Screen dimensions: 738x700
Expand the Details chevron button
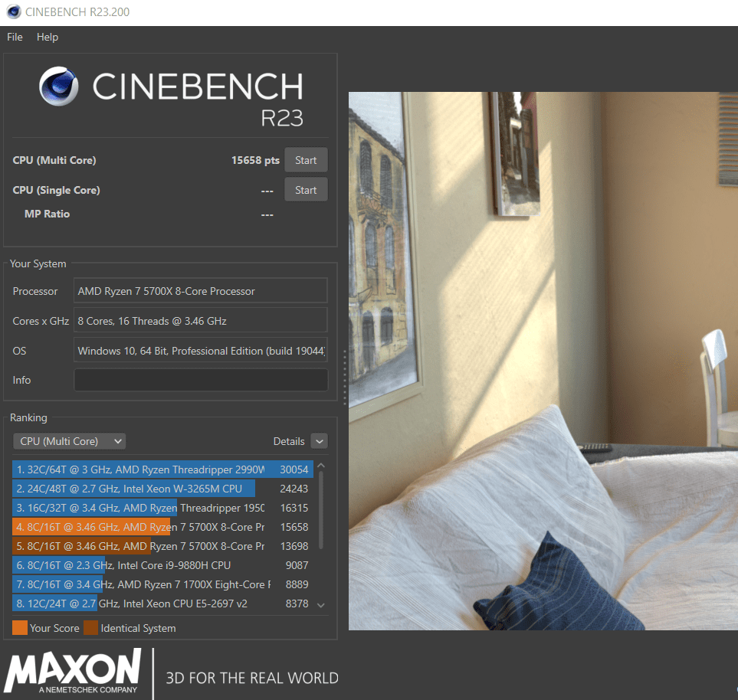point(320,441)
